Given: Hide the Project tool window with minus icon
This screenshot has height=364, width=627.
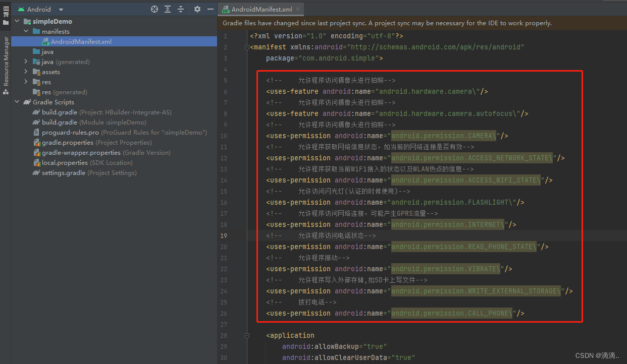Looking at the screenshot, I should point(211,9).
